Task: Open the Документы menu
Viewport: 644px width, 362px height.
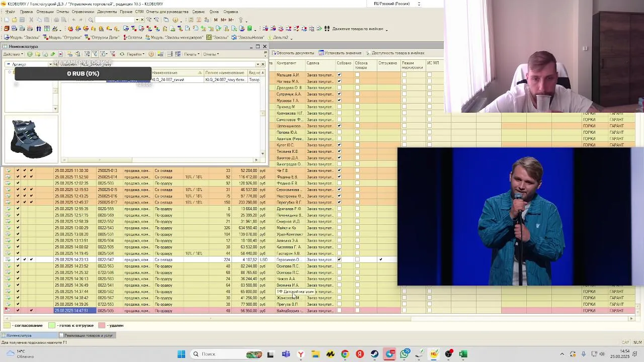Action: 107,12
